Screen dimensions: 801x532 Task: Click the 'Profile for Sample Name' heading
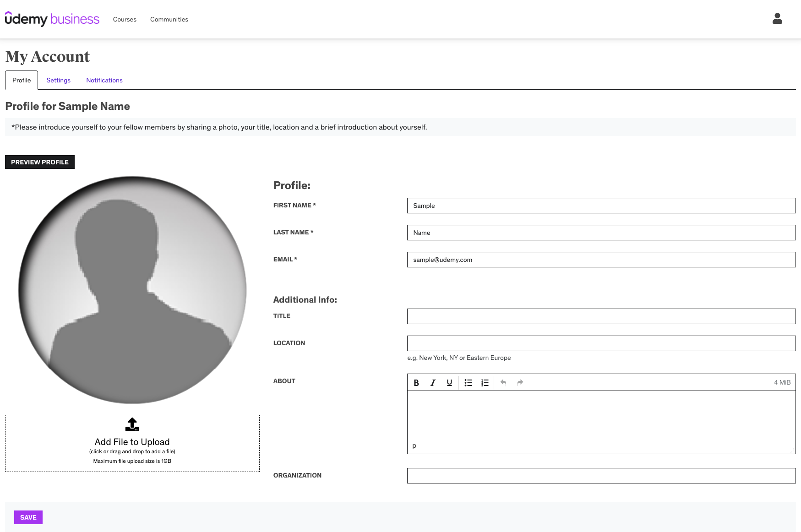point(67,106)
